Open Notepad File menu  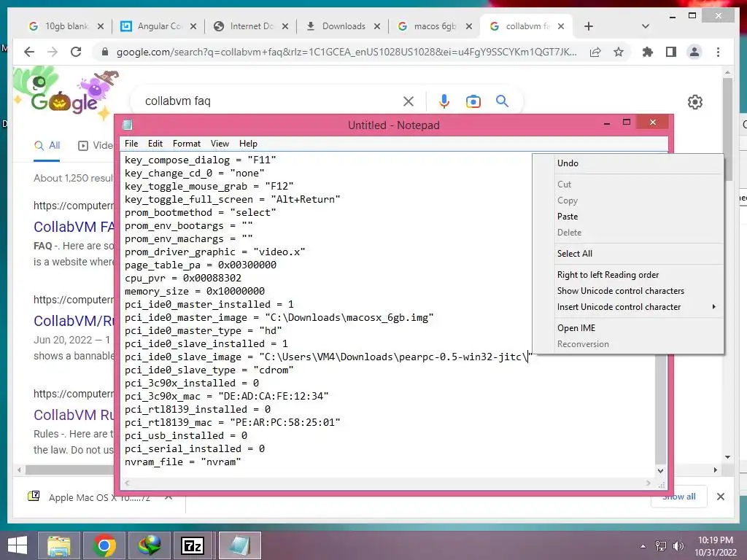pyautogui.click(x=131, y=144)
